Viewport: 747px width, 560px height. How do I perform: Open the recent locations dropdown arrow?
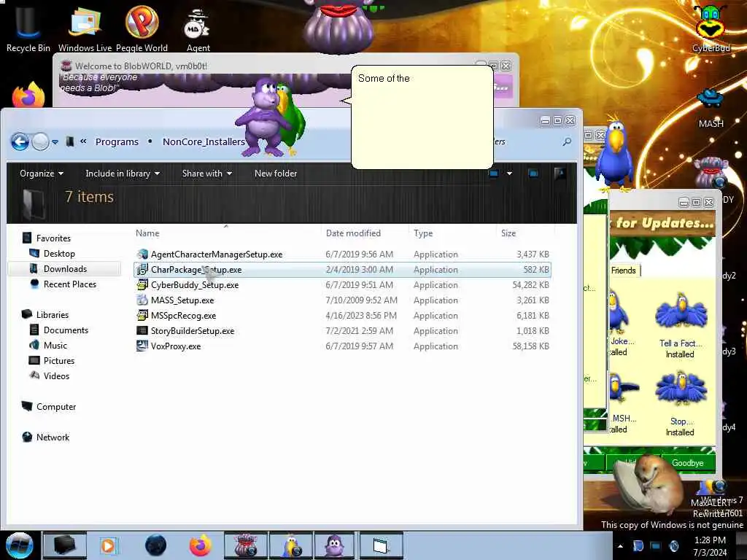(x=55, y=142)
